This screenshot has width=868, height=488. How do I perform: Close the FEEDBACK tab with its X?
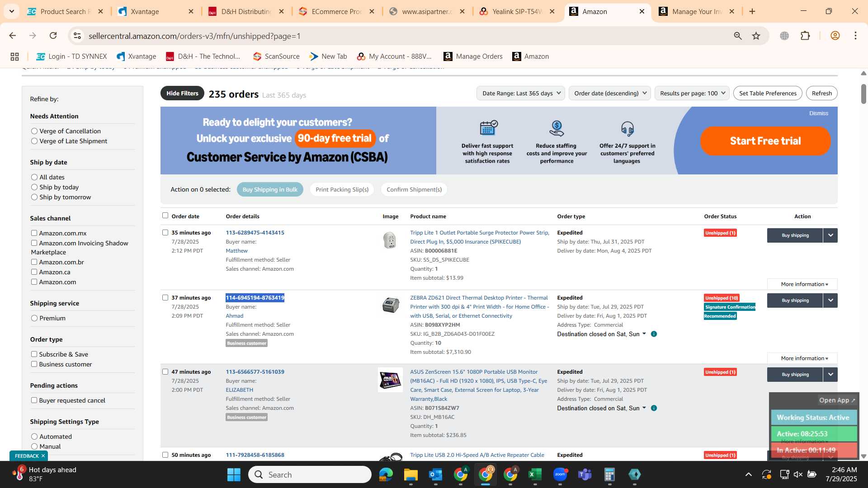tap(43, 456)
